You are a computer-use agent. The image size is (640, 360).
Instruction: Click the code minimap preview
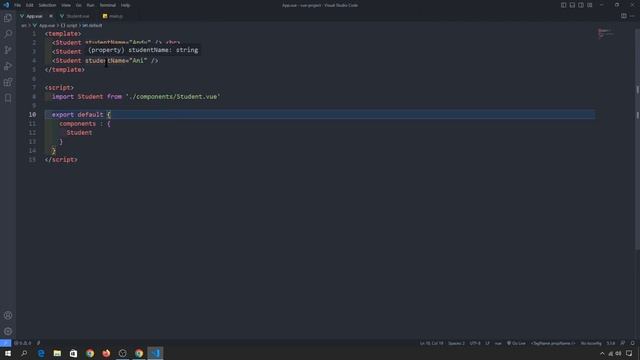606,33
